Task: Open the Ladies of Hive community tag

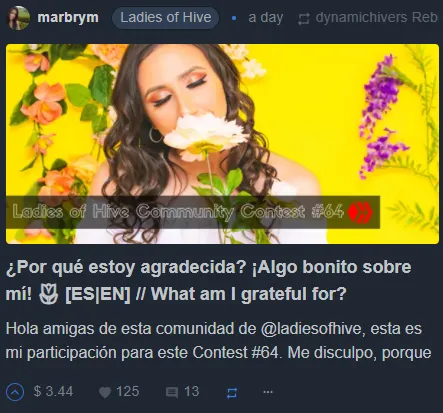Action: click(166, 17)
